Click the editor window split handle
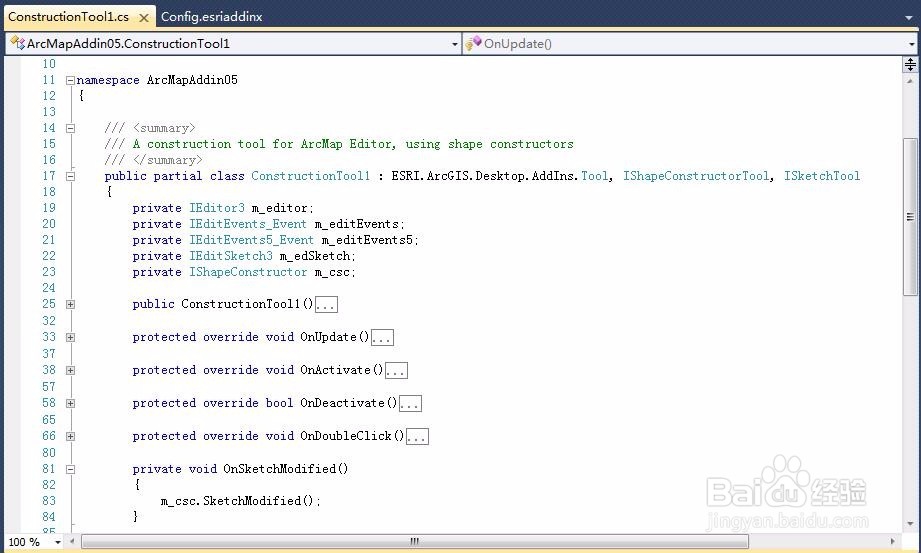The height and width of the screenshot is (553, 921). 910,64
